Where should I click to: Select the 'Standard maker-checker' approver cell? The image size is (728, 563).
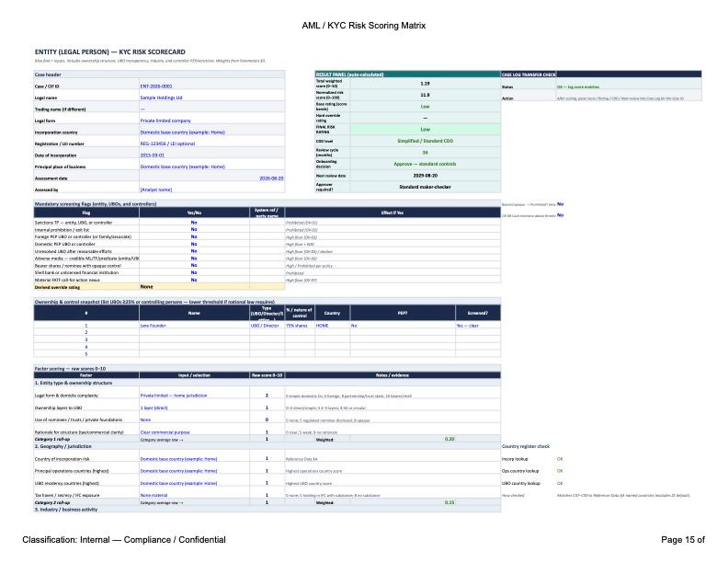click(x=425, y=187)
